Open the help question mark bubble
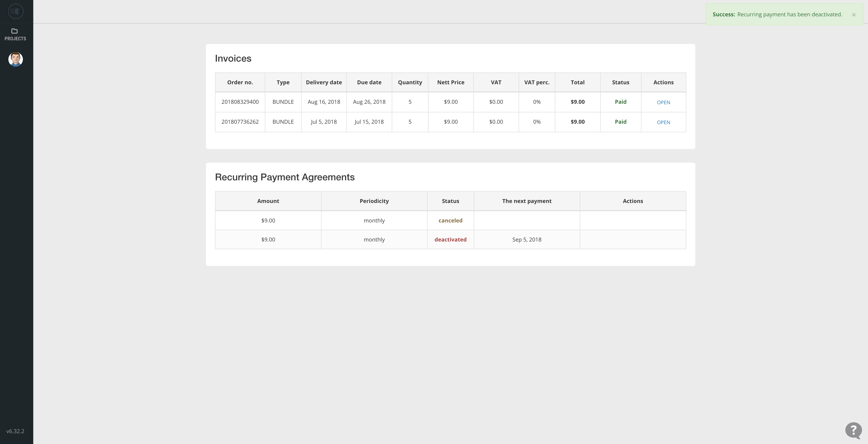This screenshot has width=868, height=444. 853,431
